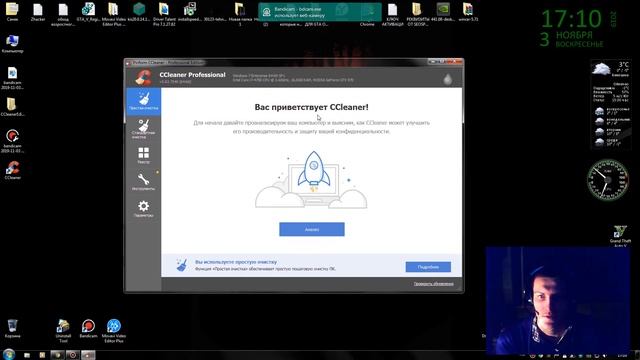Click the Проверить обновления link
The height and width of the screenshot is (360, 640).
pyautogui.click(x=433, y=284)
